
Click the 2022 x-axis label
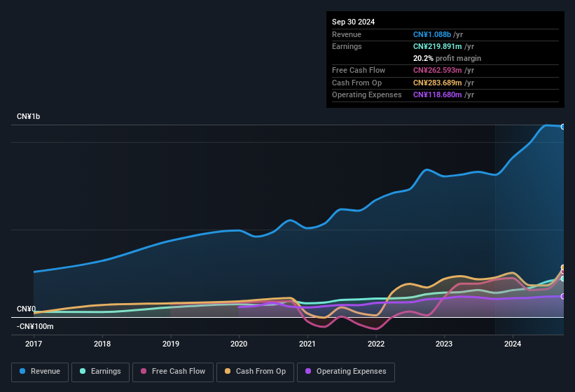click(x=376, y=344)
